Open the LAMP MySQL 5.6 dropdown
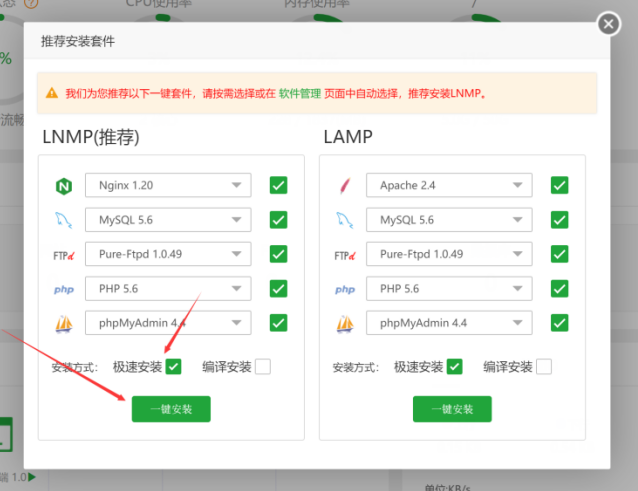The image size is (638, 491). point(449,220)
